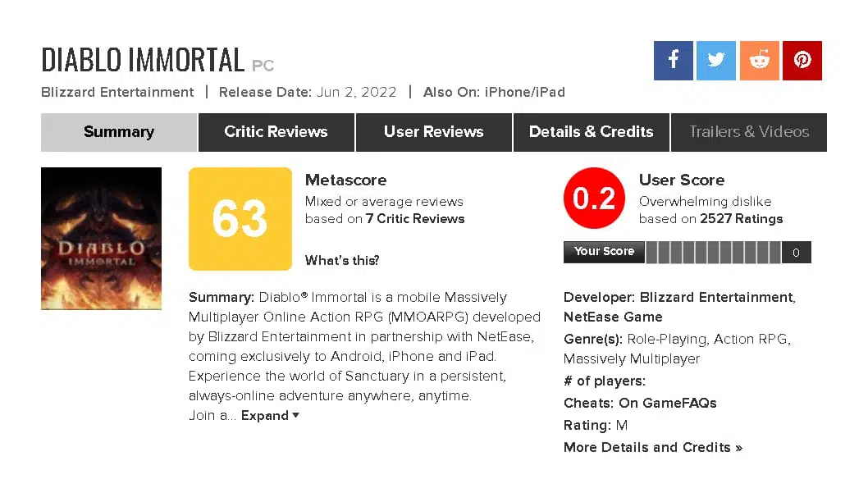This screenshot has height=493, width=868.
Task: Open the Summary tab
Action: [x=119, y=132]
